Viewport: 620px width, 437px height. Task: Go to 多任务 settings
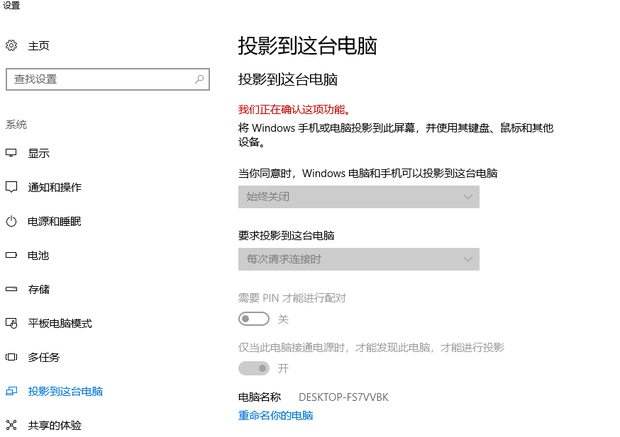point(43,358)
